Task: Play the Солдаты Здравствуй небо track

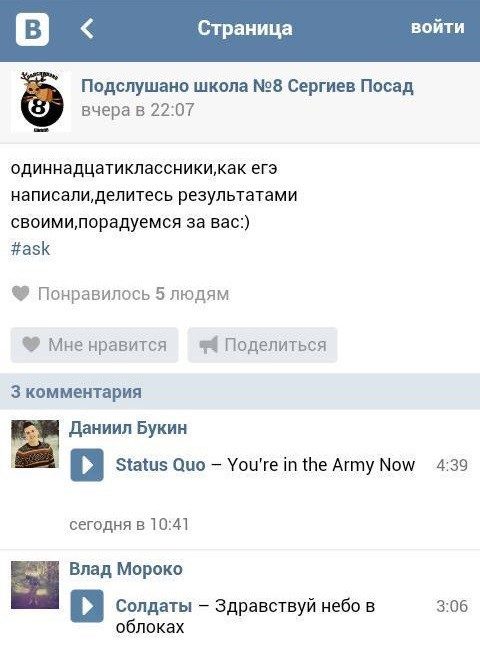Action: coord(87,606)
